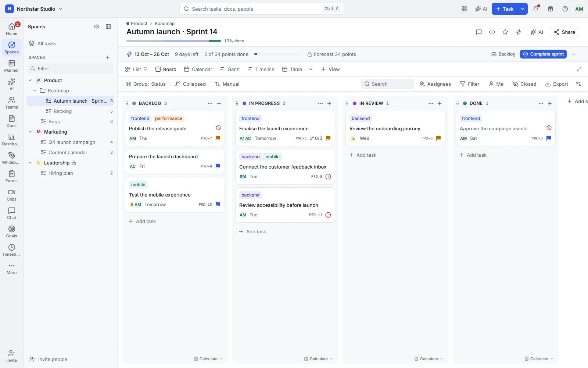Copy the sprint link icon
This screenshot has width=588, height=368.
492,32
